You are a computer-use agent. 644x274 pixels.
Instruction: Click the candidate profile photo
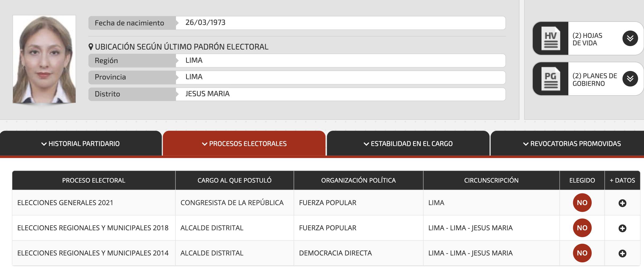[44, 59]
